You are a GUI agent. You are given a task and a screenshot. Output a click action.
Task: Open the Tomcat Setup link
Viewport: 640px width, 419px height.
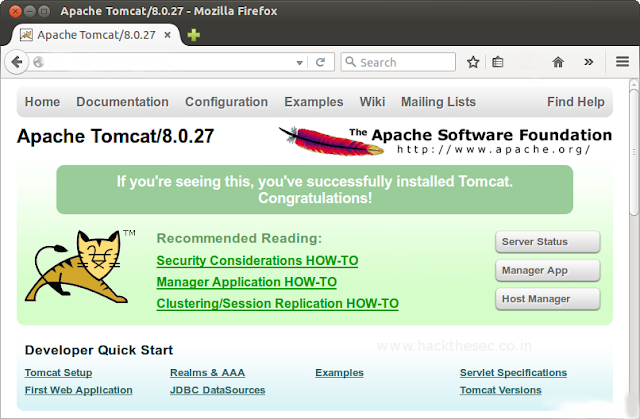(x=58, y=372)
